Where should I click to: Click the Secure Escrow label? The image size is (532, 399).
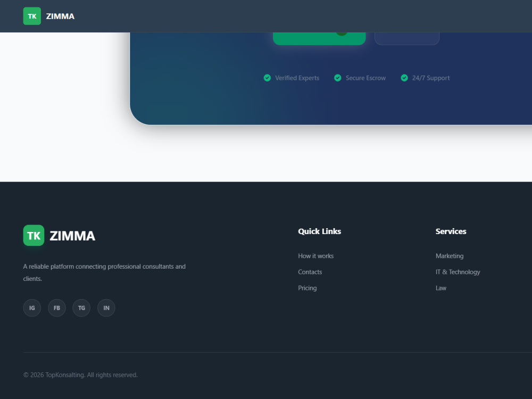pyautogui.click(x=365, y=78)
